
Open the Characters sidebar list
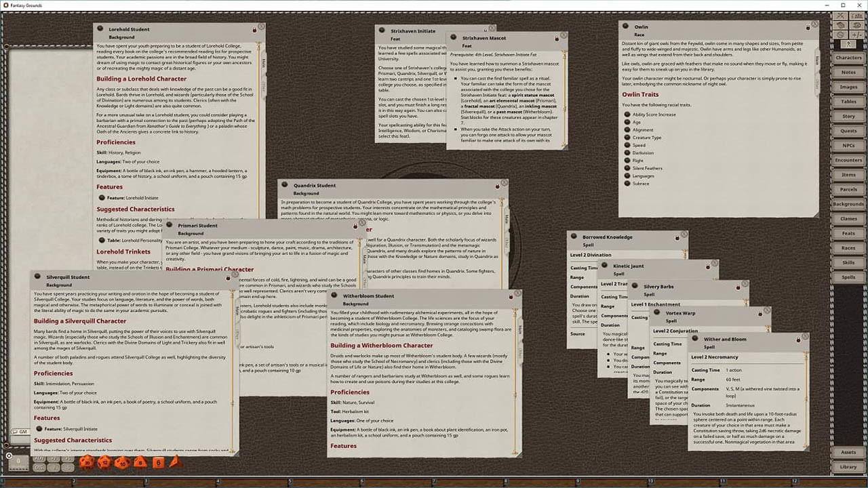coord(848,58)
